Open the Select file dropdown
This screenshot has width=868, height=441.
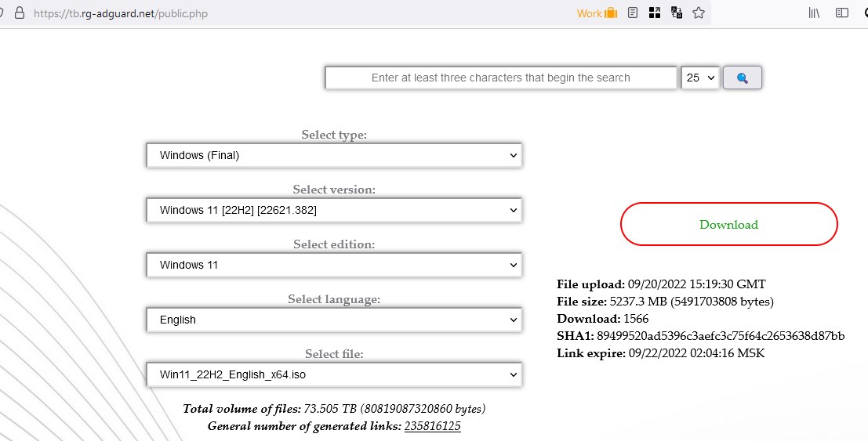(334, 374)
